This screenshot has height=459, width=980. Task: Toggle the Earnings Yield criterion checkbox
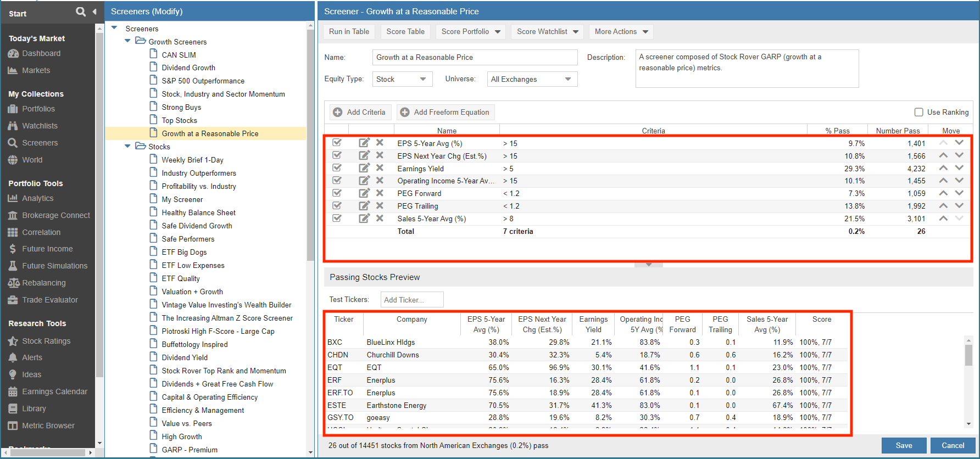point(337,168)
